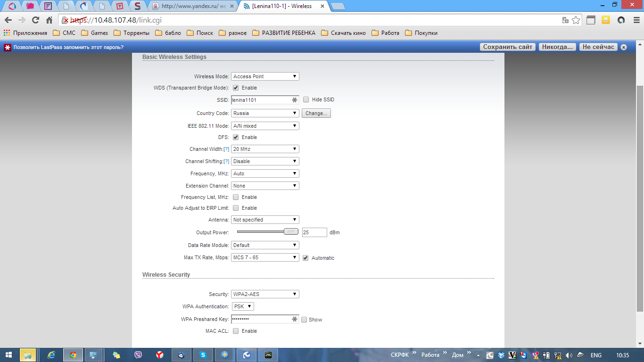Open the Security dropdown showing WPA2-AES
644x362 pixels.
265,294
